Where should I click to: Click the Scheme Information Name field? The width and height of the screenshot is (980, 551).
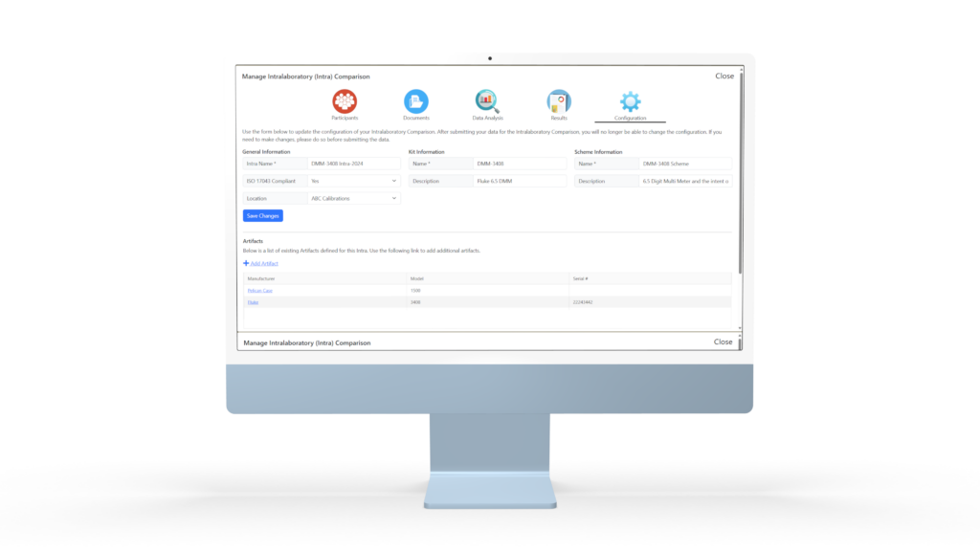click(686, 164)
